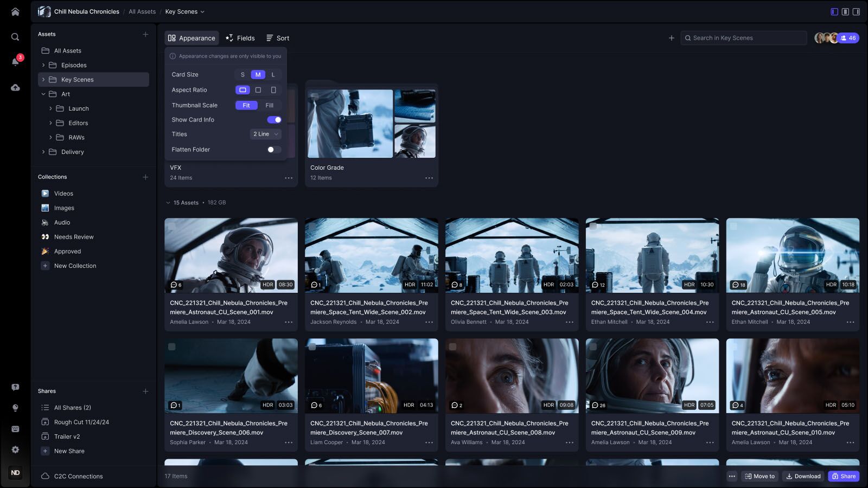Viewport: 868px width, 488px height.
Task: Open the Sort menu
Action: coord(277,38)
